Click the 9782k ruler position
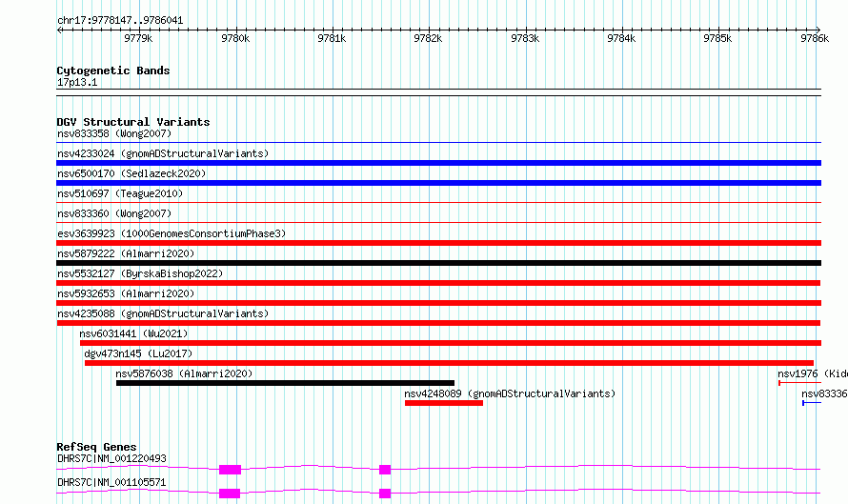Viewport: 848px width, 504px height. click(428, 38)
